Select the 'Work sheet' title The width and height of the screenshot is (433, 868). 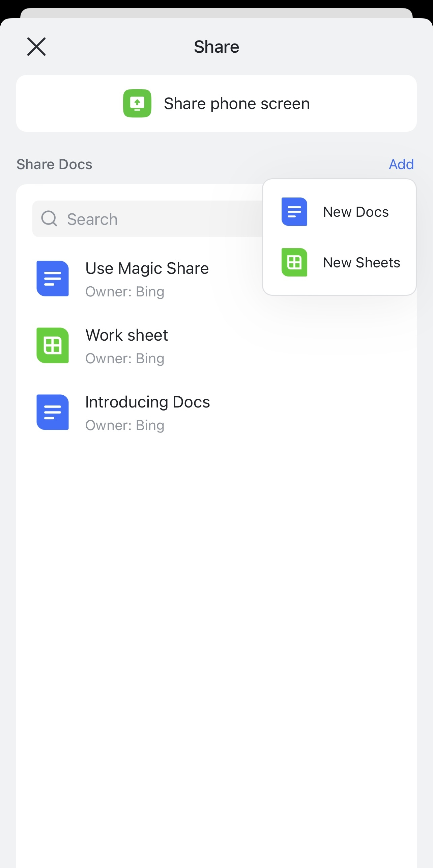pos(127,335)
